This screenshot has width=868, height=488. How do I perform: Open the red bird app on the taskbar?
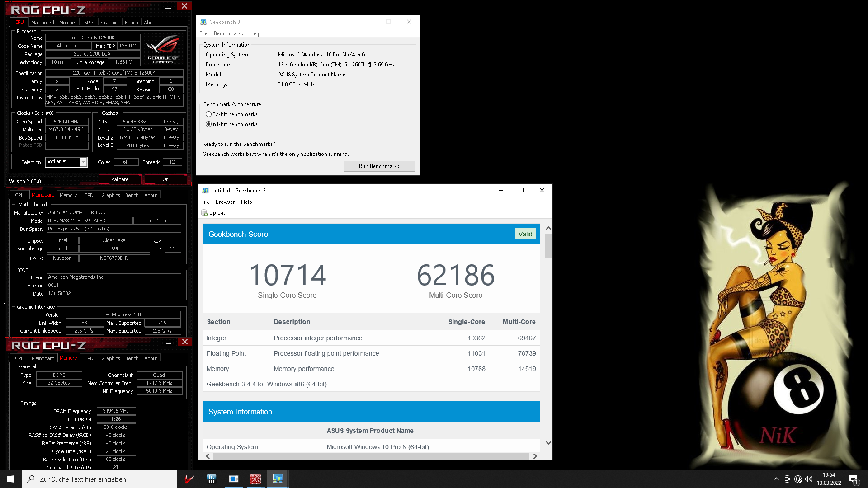pyautogui.click(x=189, y=479)
